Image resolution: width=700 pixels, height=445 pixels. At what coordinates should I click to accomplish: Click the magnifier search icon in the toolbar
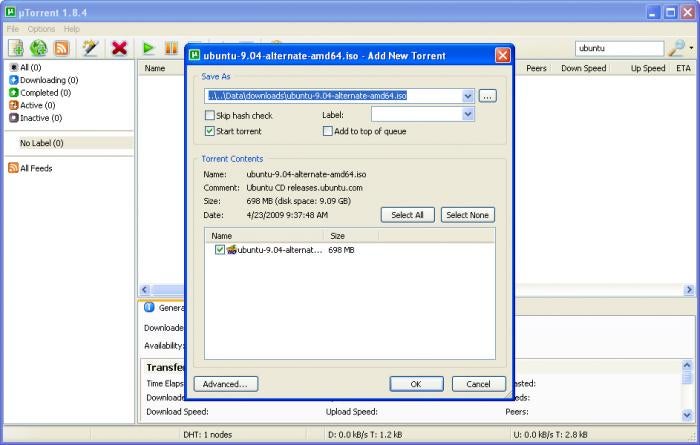[x=677, y=48]
